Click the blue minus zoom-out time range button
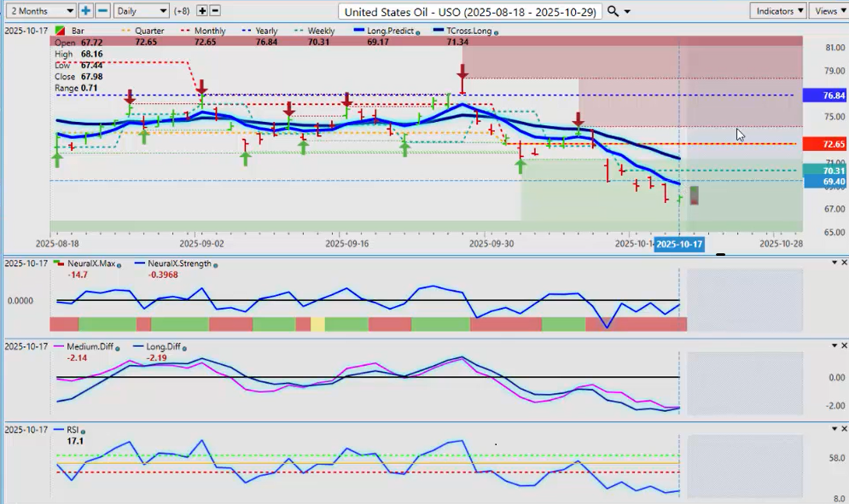This screenshot has height=504, width=849. pos(102,11)
